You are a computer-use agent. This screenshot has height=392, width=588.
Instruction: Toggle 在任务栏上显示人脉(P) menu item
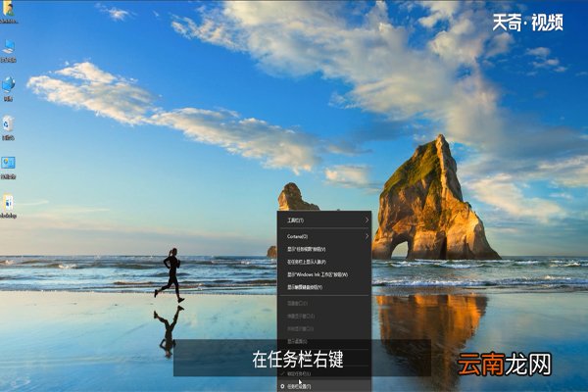[324, 262]
